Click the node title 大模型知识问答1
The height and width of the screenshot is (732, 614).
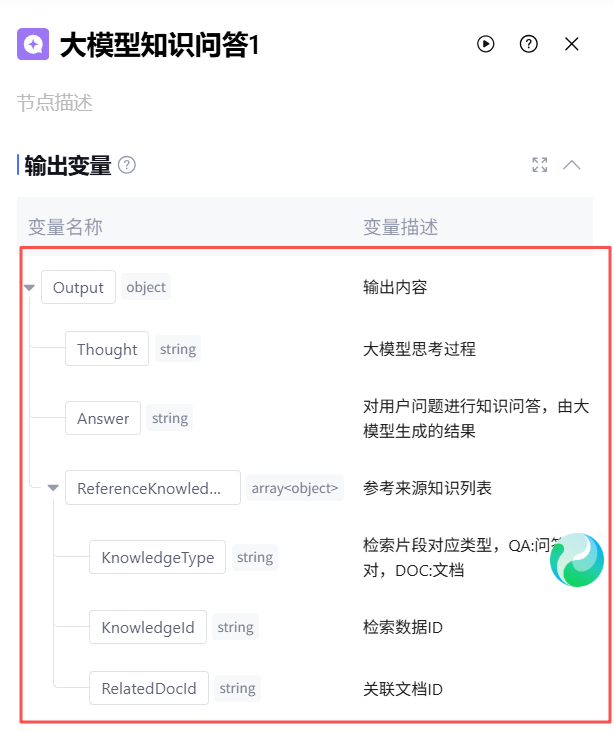[159, 45]
